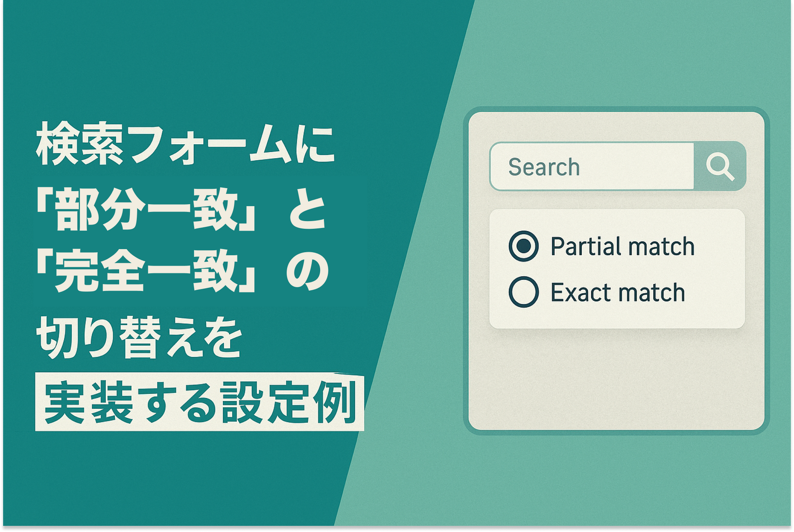Click the "Search" placeholder text
The image size is (794, 532).
pyautogui.click(x=544, y=167)
